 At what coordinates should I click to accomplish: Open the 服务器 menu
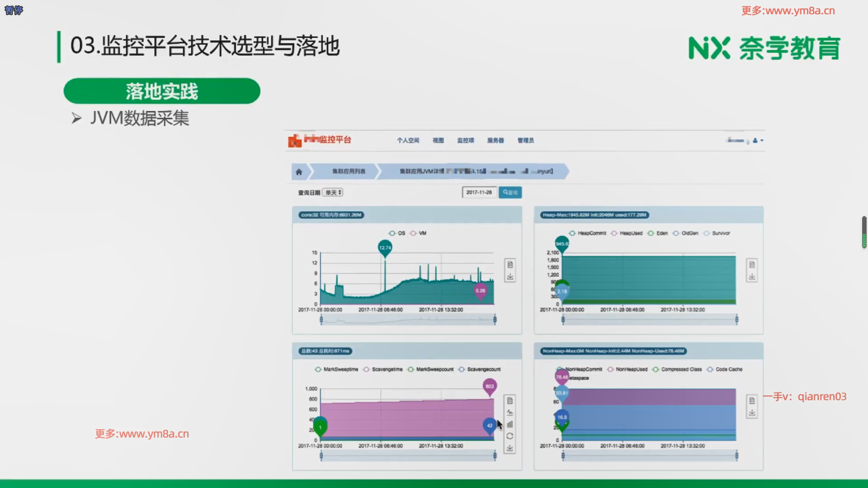pyautogui.click(x=495, y=141)
